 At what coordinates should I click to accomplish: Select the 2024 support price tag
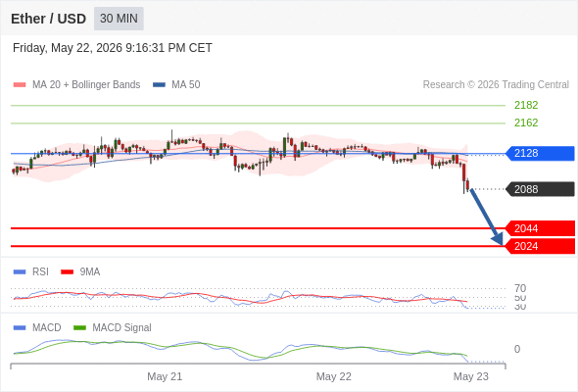540,246
